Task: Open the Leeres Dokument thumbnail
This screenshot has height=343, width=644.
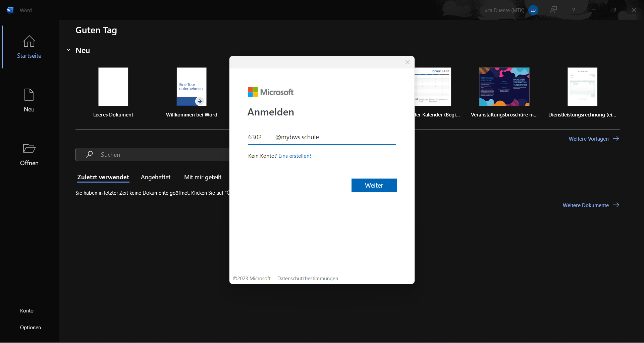Action: tap(113, 87)
